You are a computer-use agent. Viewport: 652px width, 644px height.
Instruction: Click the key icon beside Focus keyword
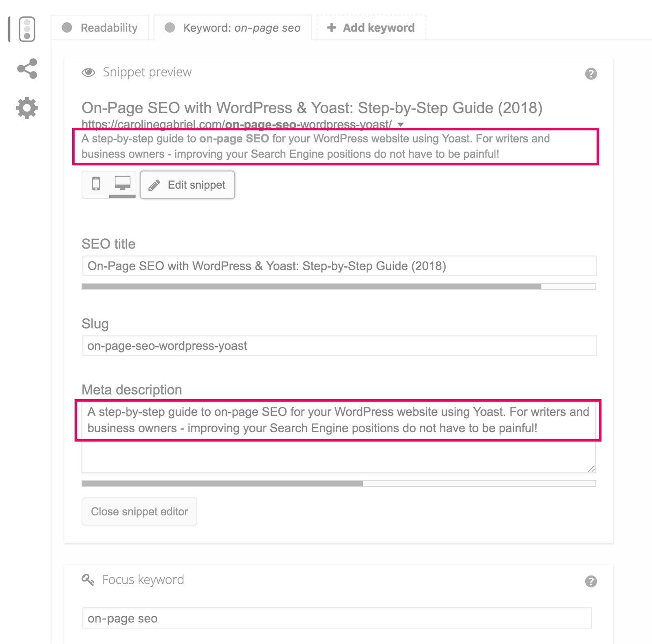[88, 579]
